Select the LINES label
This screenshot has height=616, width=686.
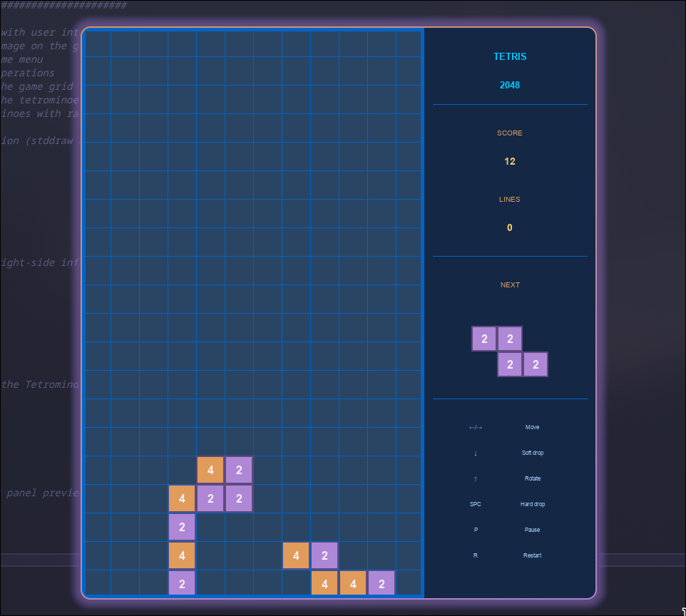(510, 199)
